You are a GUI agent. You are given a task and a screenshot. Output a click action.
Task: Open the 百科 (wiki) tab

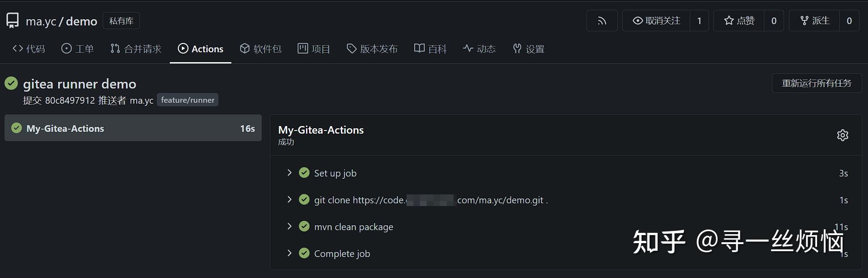click(430, 49)
